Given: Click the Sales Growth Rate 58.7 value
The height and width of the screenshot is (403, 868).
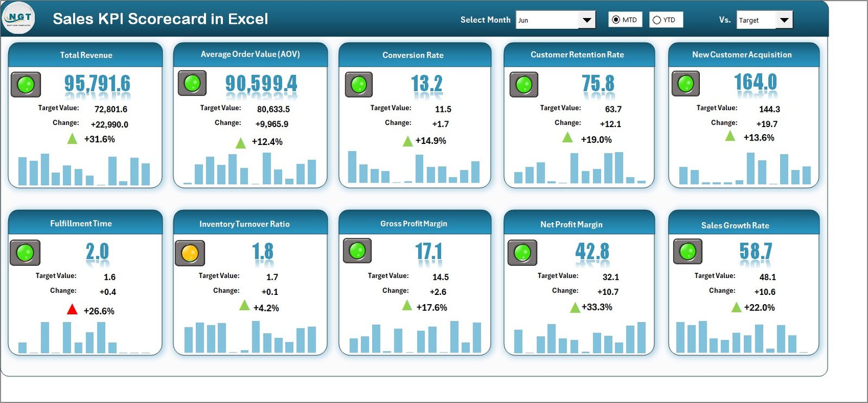Looking at the screenshot, I should click(755, 251).
